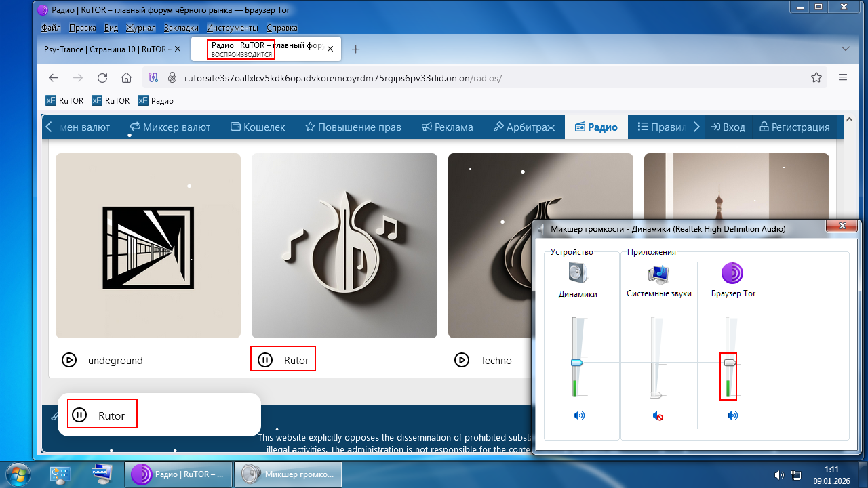868x488 pixels.
Task: Click the Браузер Tor volume slider handle
Action: point(730,363)
